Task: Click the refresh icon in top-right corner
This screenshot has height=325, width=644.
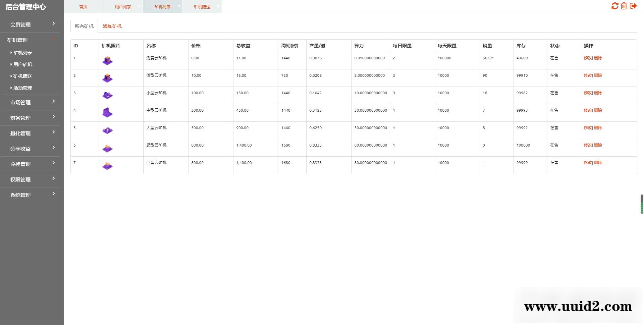Action: 614,6
